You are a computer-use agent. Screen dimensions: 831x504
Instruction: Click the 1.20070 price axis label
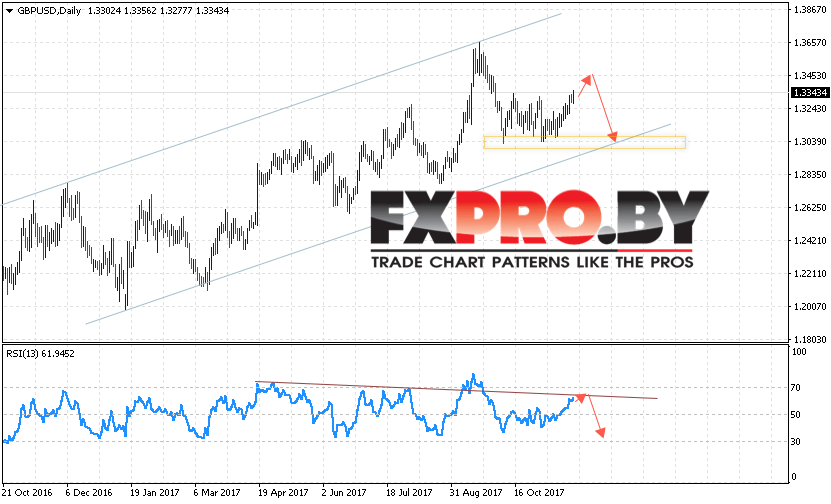point(810,306)
